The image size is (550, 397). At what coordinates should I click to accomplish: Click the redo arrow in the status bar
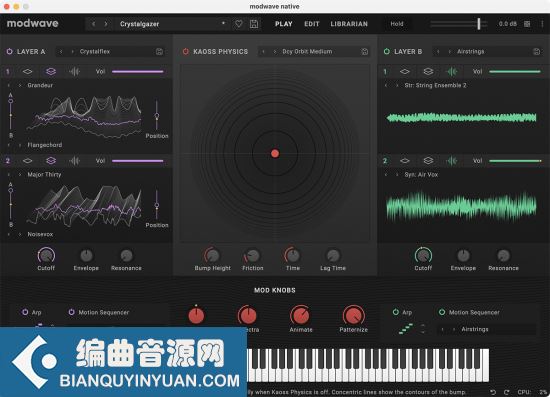[x=507, y=392]
